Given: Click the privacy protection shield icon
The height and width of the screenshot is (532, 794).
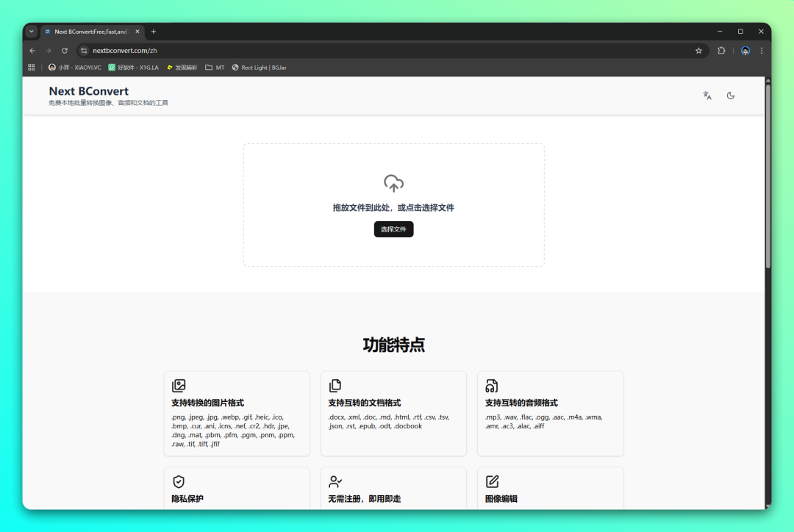Looking at the screenshot, I should (x=179, y=482).
